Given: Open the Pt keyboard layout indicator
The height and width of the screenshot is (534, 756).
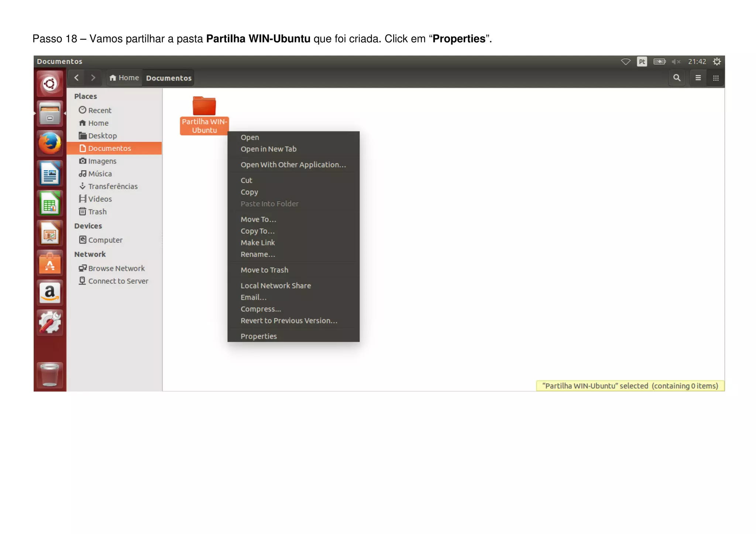Looking at the screenshot, I should pos(642,62).
